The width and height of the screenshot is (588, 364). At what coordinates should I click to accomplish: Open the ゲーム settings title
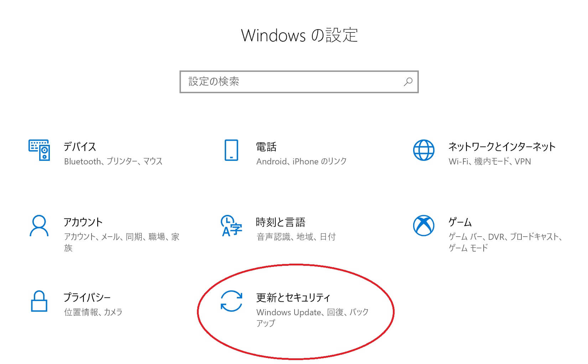(460, 222)
